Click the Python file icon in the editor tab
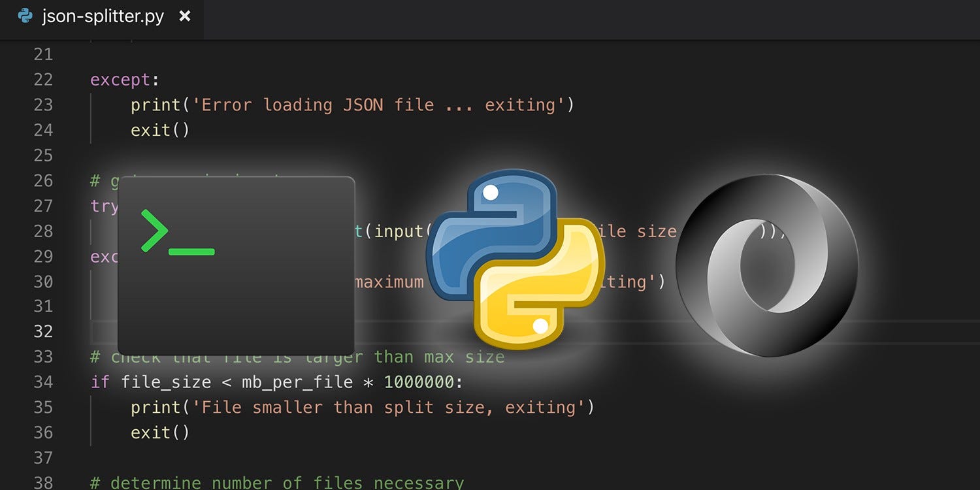980x490 pixels. [x=25, y=16]
